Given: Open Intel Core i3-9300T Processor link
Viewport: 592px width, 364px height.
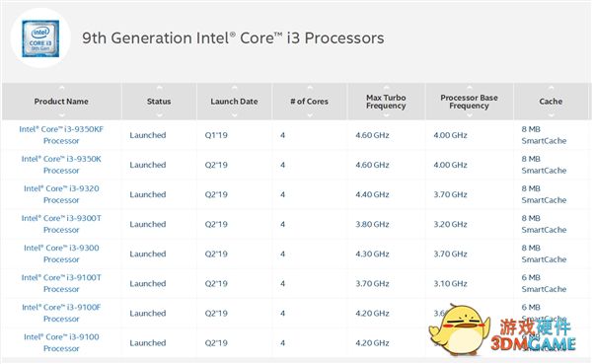Looking at the screenshot, I should click(61, 224).
